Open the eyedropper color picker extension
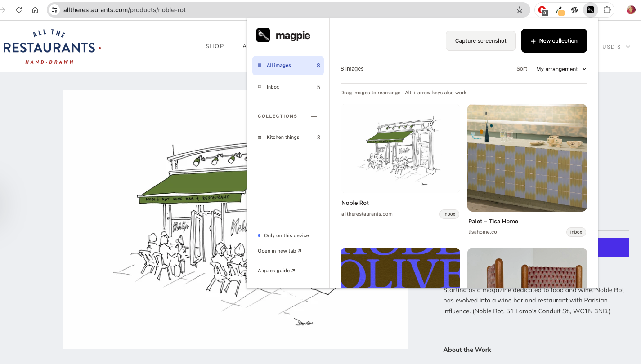Image resolution: width=641 pixels, height=364 pixels. [x=560, y=10]
